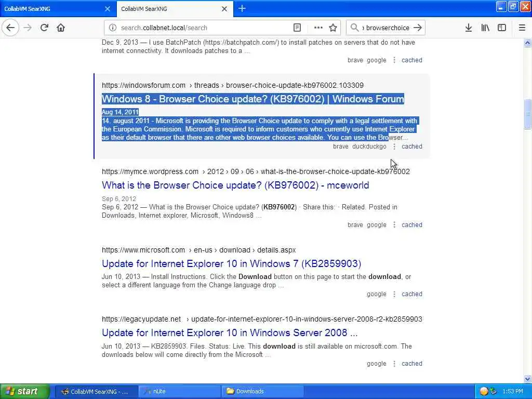Click duckduckgo engine label on windowsforum result

(369, 146)
